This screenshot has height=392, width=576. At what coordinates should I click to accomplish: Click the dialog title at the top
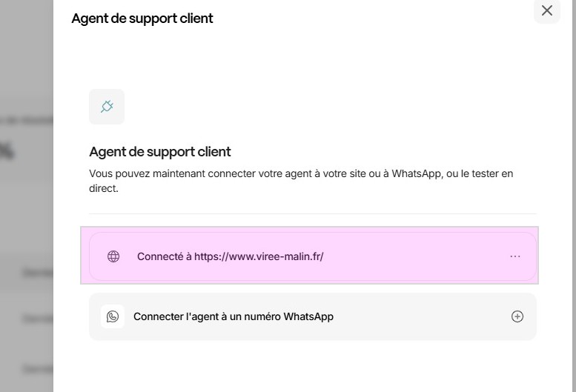pos(142,18)
